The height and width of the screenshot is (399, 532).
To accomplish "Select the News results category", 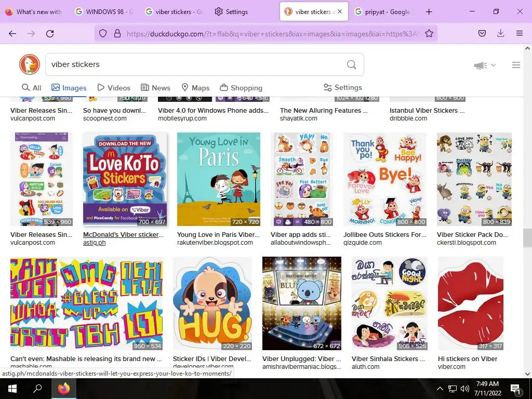I will coord(155,88).
